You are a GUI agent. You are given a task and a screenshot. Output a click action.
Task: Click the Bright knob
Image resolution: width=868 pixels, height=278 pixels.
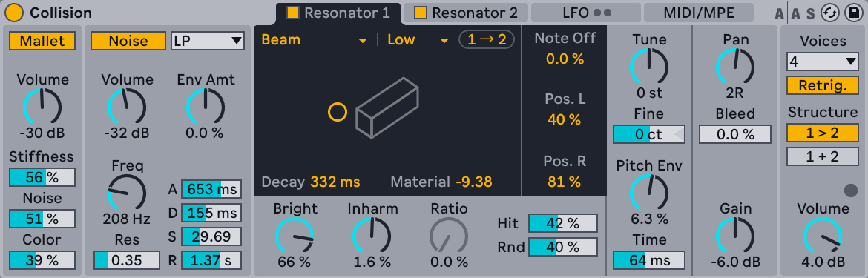[295, 236]
